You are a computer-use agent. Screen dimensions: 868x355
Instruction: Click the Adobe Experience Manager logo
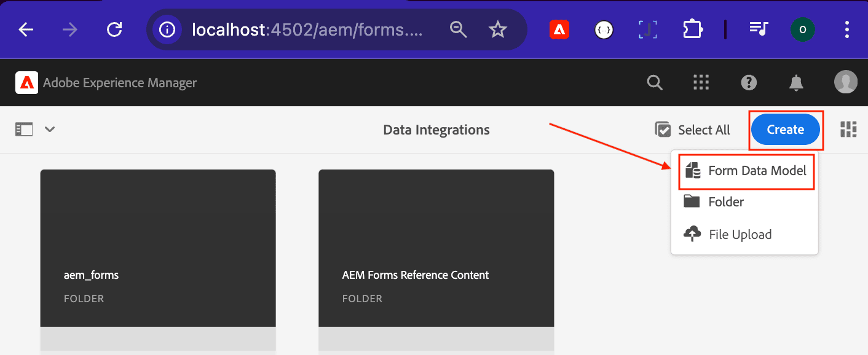[x=26, y=83]
